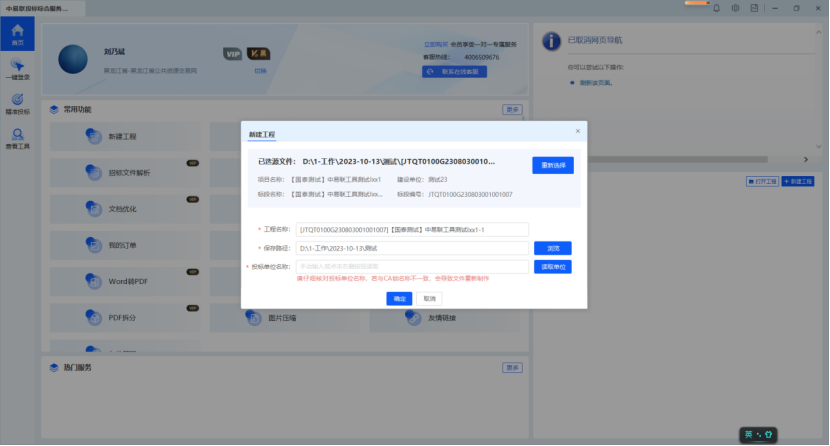The height and width of the screenshot is (446, 830).
Task: Open 精准投标 in the sidebar
Action: coord(17,103)
